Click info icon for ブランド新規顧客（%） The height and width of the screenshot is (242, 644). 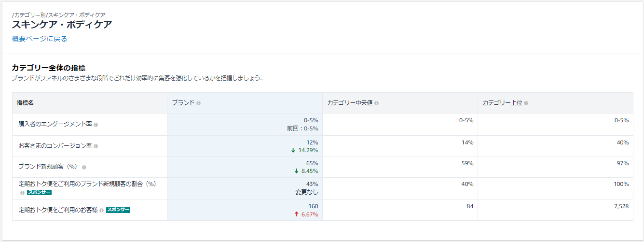click(x=84, y=167)
